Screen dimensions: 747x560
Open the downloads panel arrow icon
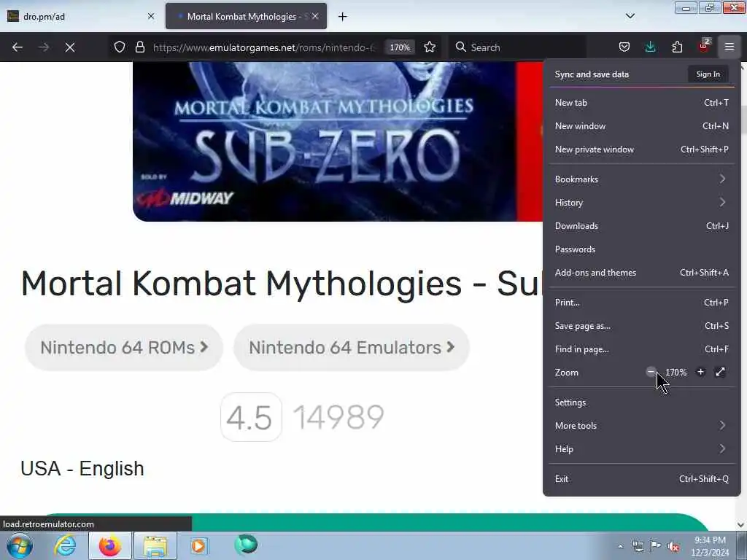[650, 47]
